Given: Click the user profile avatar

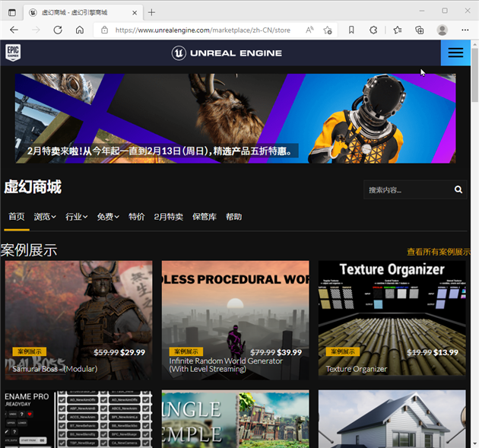Looking at the screenshot, I should 442,30.
